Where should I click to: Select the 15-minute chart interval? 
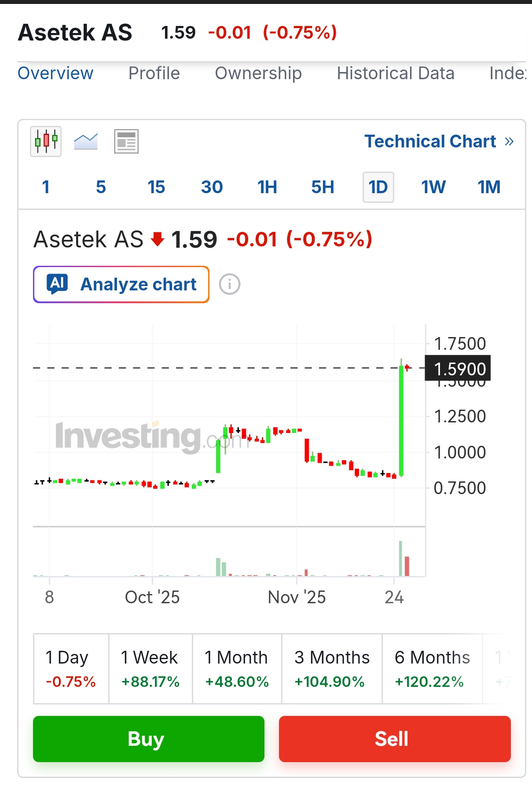156,187
